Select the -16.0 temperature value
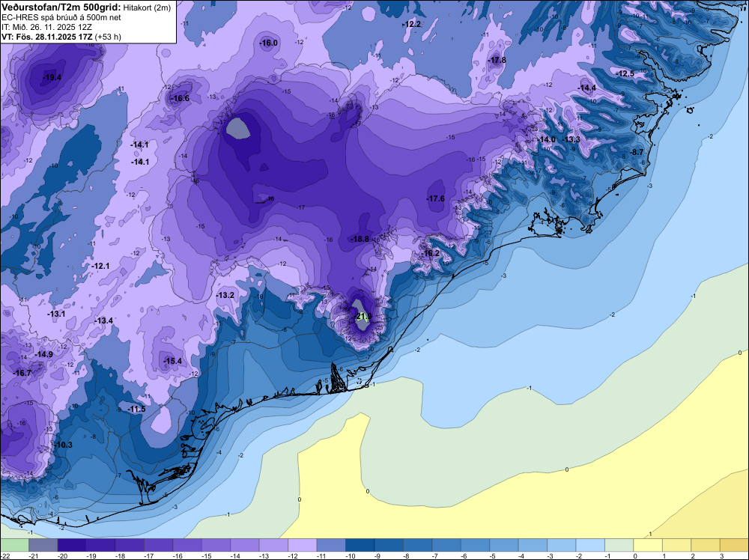749x560 pixels. point(268,43)
